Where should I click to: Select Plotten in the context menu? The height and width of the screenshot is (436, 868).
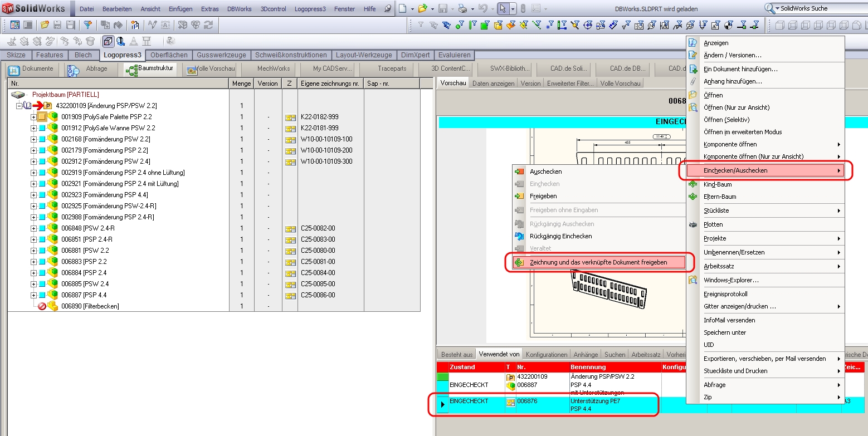coord(765,224)
